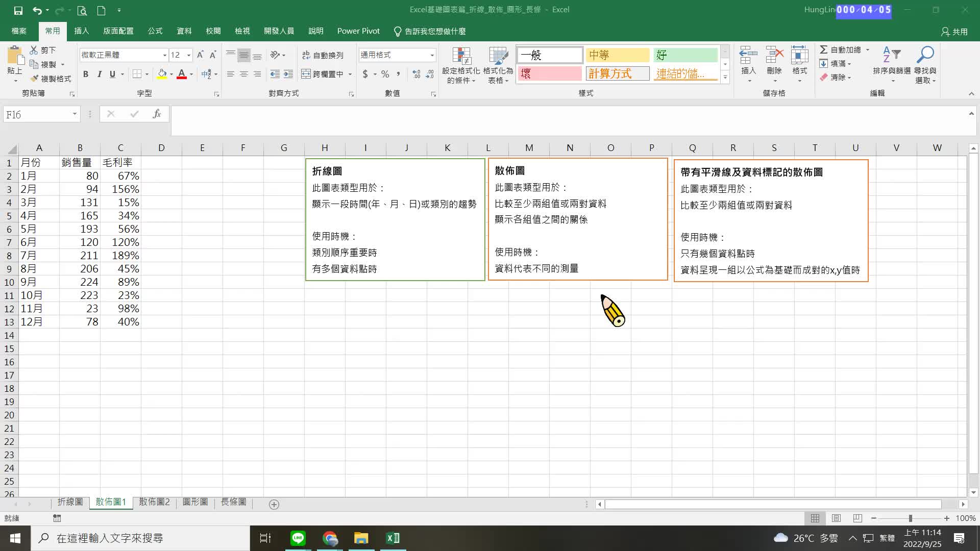Apply comma style number format

[398, 74]
